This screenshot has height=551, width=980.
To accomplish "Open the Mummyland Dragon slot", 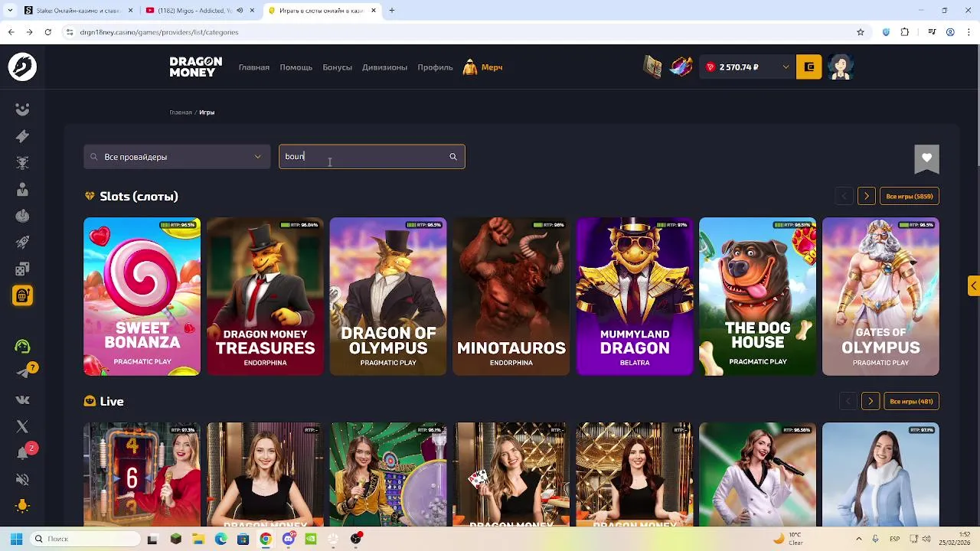I will [x=635, y=297].
